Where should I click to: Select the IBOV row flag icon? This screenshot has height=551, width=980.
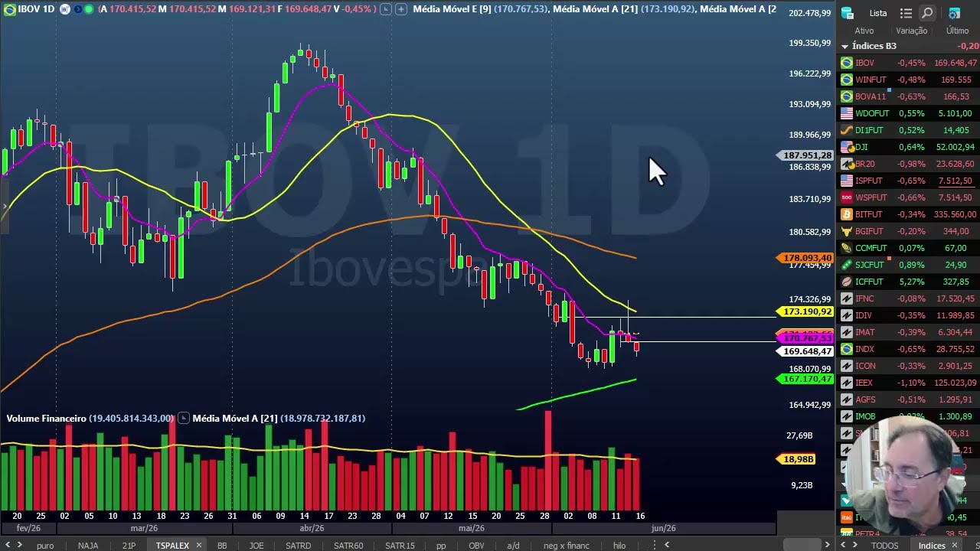point(847,63)
